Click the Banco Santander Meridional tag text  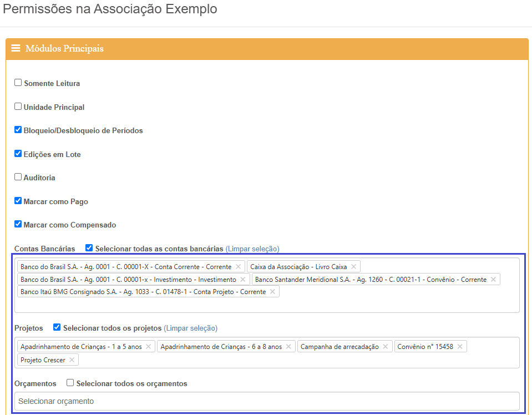(371, 279)
